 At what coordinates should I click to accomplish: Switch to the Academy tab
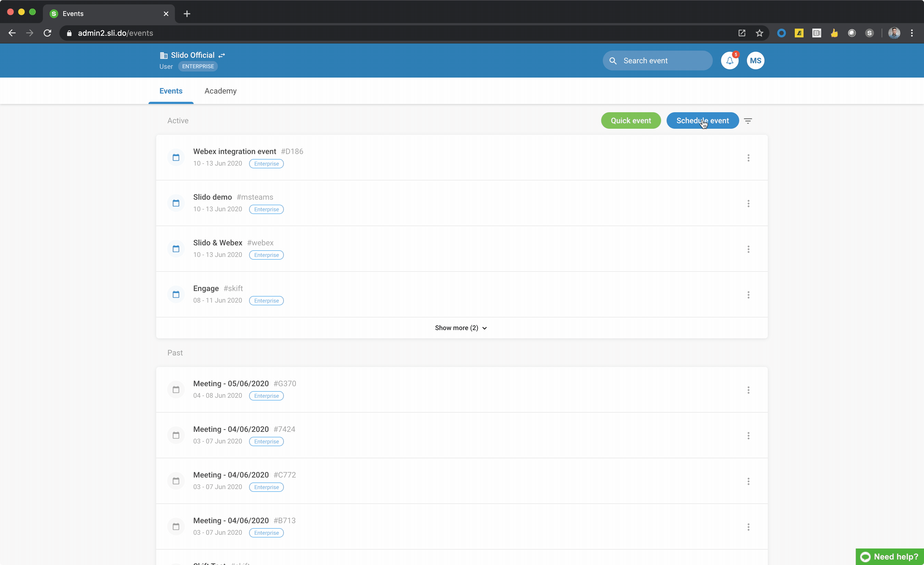point(221,91)
